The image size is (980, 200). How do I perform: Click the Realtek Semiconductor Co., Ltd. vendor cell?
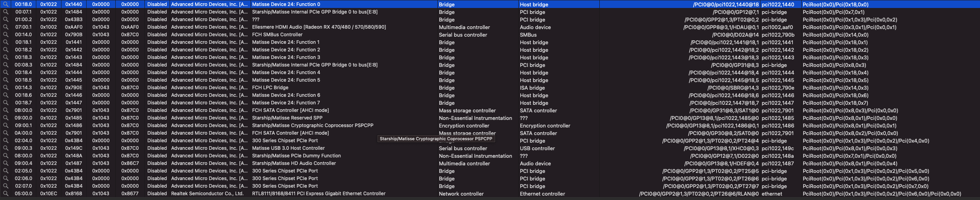click(x=207, y=194)
